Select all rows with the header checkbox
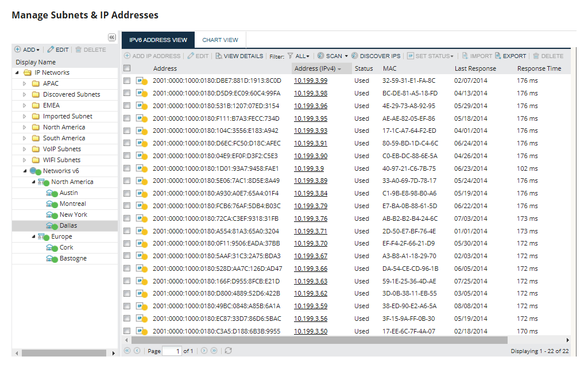The height and width of the screenshot is (368, 588). tap(127, 68)
